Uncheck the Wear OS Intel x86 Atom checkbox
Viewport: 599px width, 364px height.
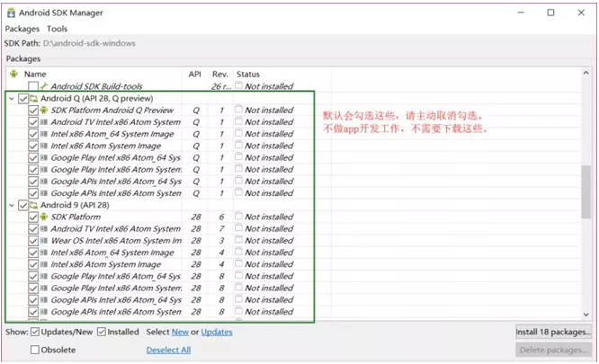click(x=33, y=241)
